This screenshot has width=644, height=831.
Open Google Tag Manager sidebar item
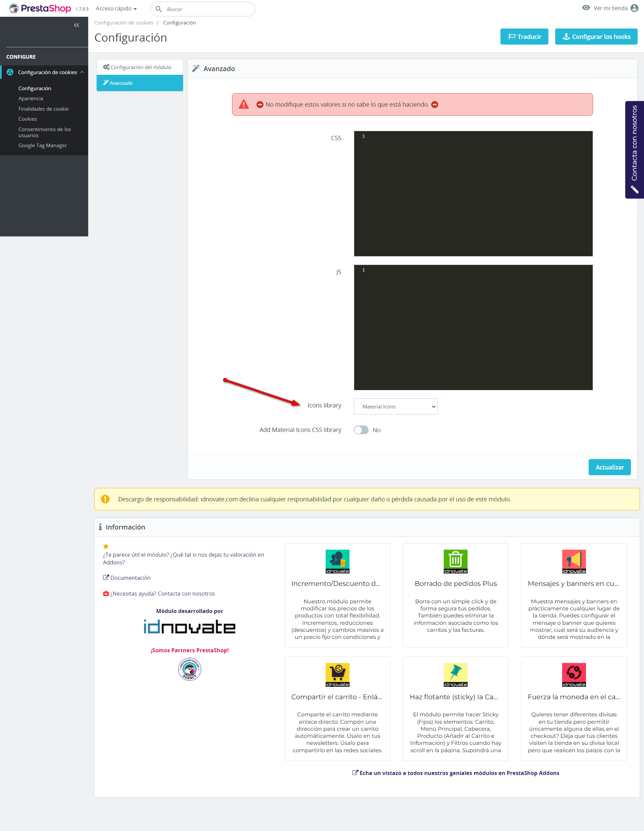click(x=43, y=145)
